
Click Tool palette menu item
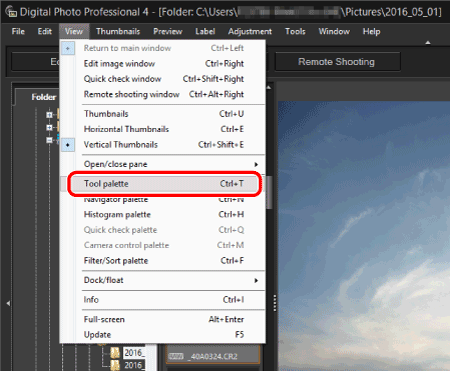click(163, 184)
